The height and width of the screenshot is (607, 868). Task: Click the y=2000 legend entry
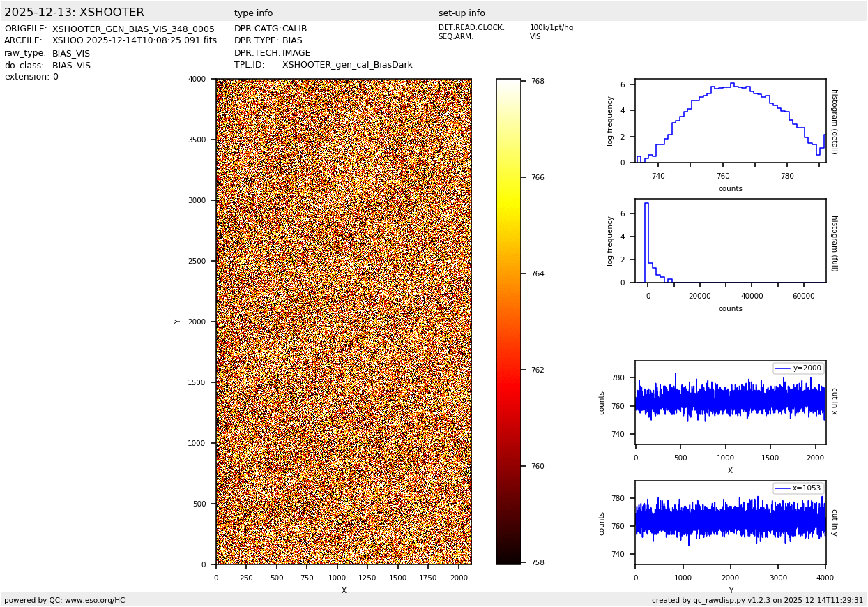798,368
